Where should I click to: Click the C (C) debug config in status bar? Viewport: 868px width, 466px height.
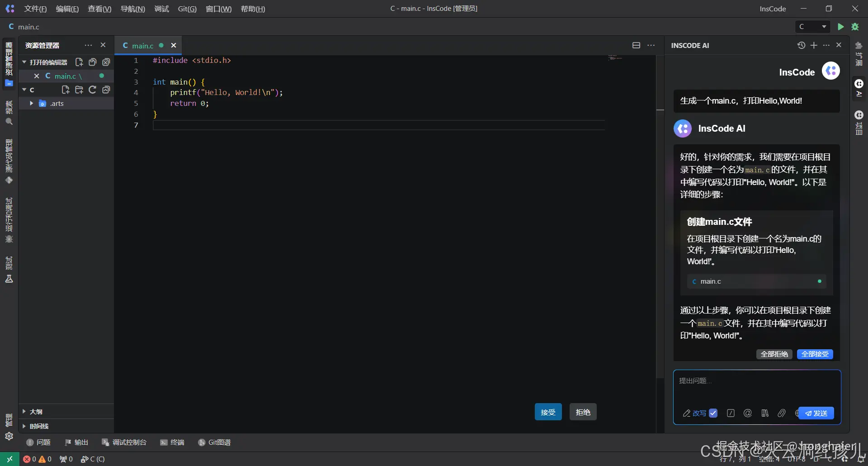pyautogui.click(x=93, y=459)
